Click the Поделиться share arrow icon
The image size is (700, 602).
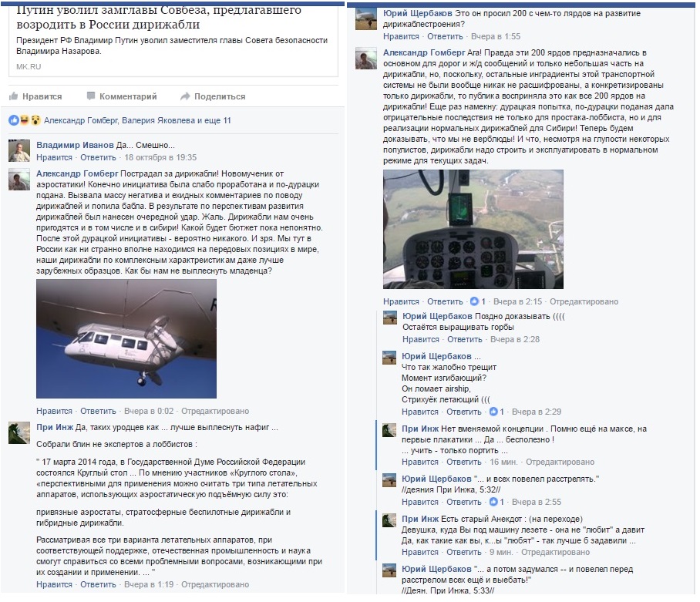click(185, 96)
